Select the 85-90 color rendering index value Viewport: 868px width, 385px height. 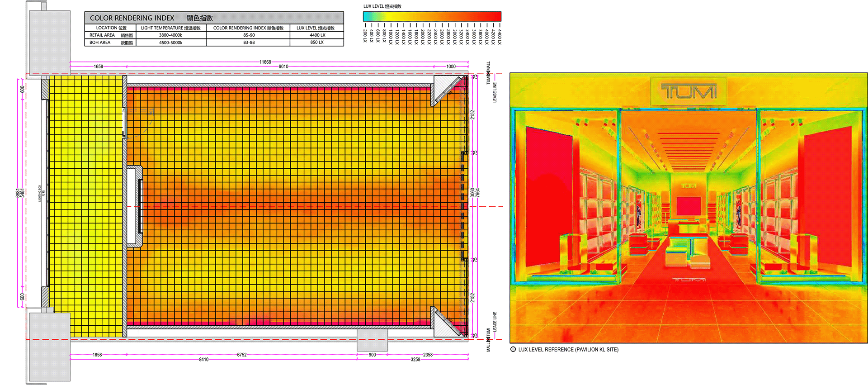click(x=249, y=35)
